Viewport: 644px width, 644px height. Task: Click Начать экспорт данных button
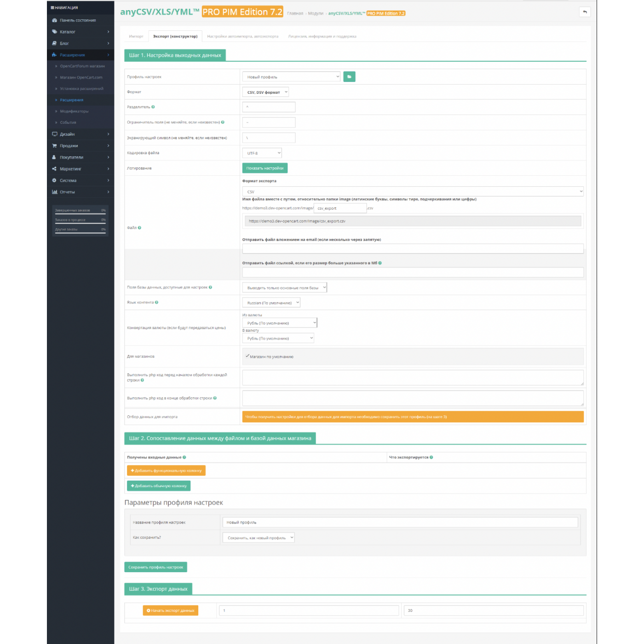tap(170, 610)
